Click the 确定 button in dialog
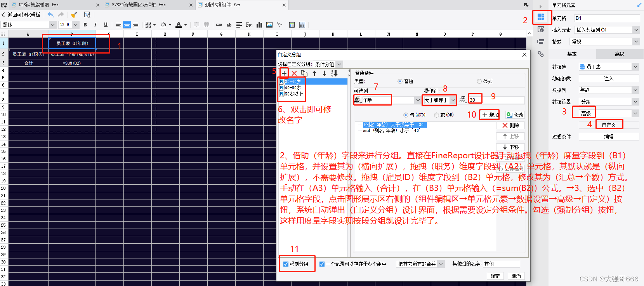Viewport: 644px width, 286px height. 495,276
